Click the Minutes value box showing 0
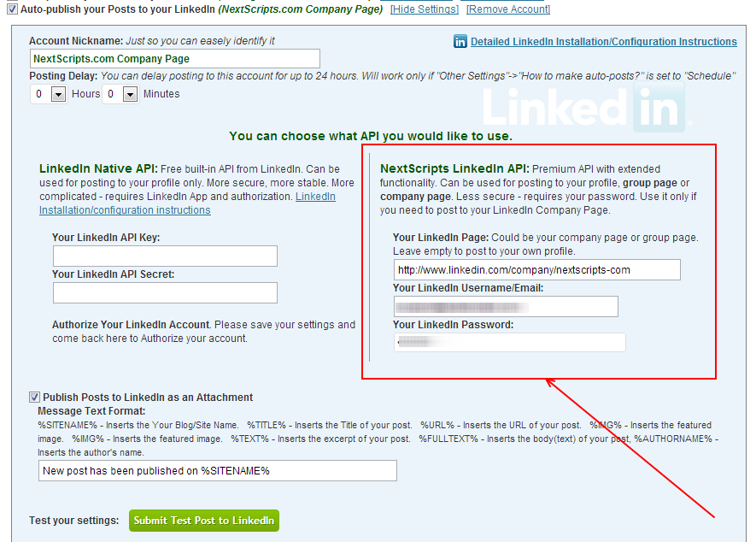Image resolution: width=756 pixels, height=542 pixels. [113, 94]
